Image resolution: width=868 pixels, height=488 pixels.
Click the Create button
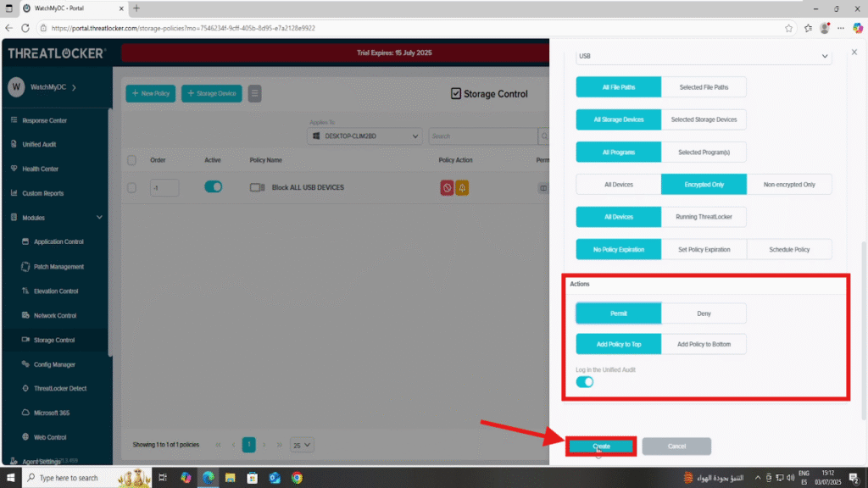point(601,446)
